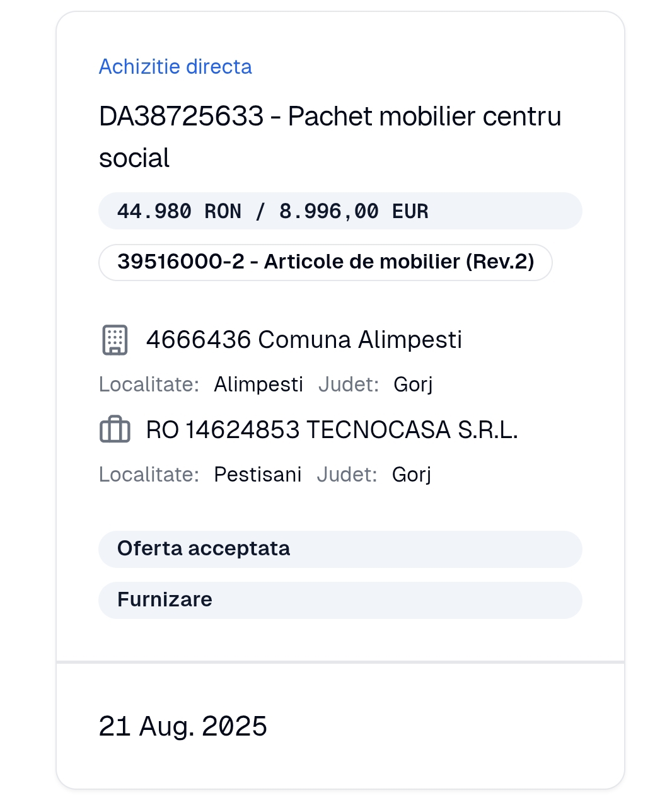Click the Oferta acceptata status badge

[x=204, y=549]
